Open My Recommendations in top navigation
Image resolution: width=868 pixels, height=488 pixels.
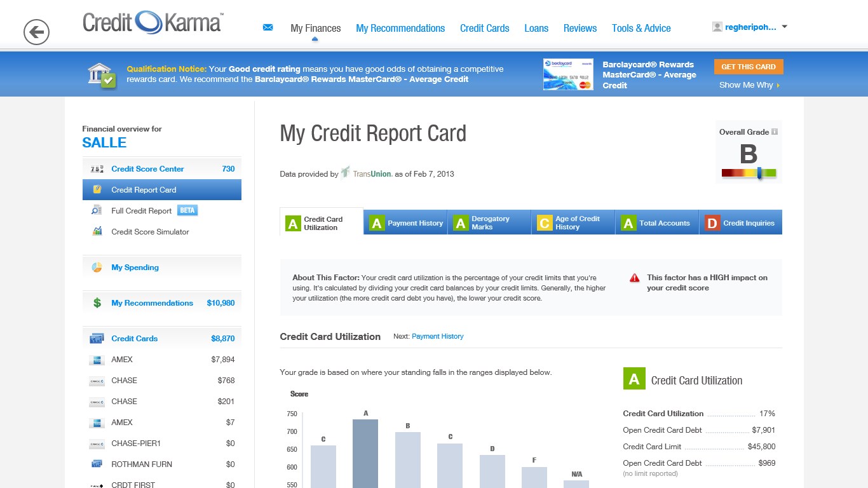click(400, 28)
